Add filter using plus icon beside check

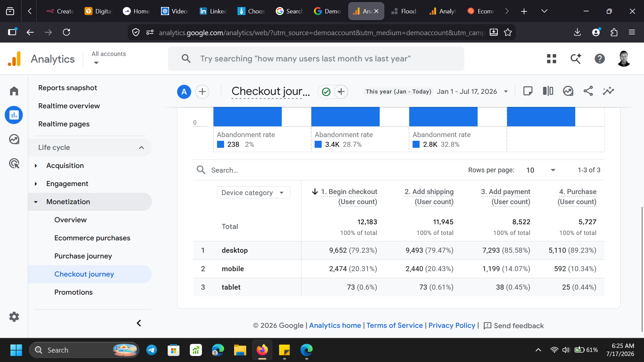pyautogui.click(x=341, y=92)
